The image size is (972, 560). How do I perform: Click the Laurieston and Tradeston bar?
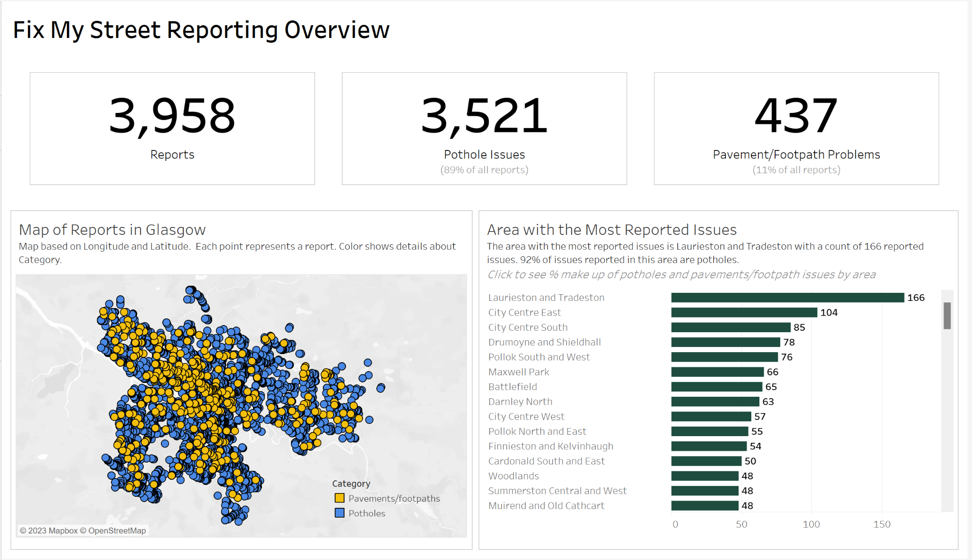click(787, 298)
